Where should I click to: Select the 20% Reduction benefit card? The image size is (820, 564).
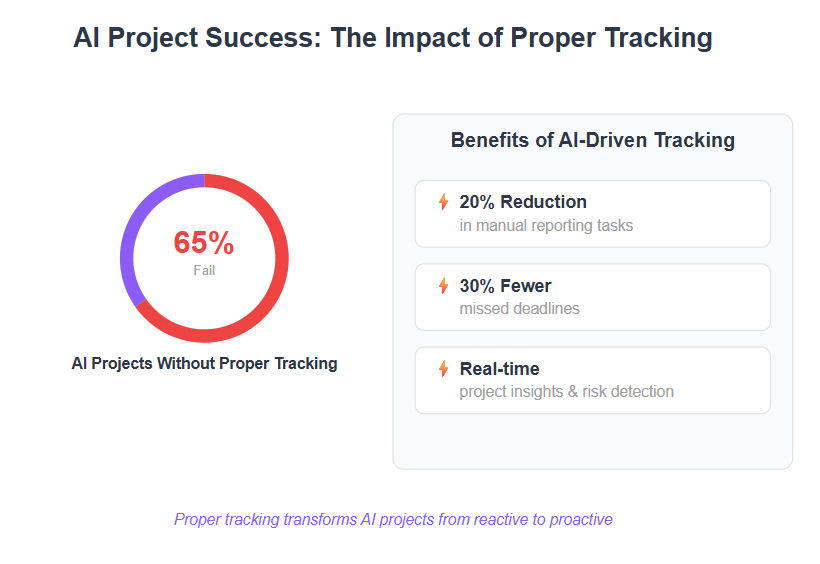pos(593,214)
